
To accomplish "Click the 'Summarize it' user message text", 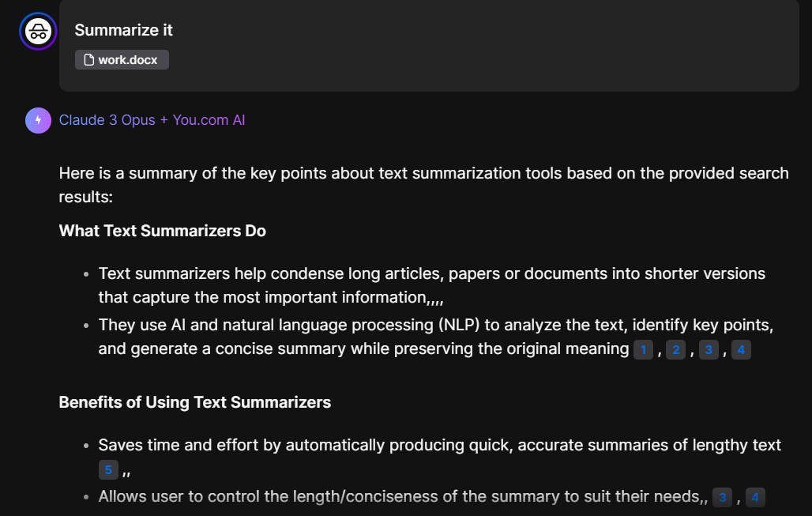I will click(123, 30).
